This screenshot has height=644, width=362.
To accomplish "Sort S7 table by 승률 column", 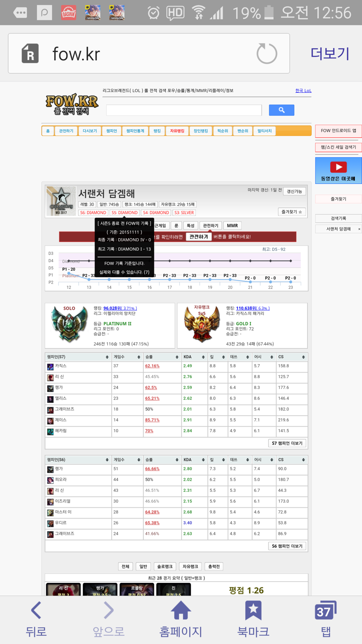I will (162, 357).
